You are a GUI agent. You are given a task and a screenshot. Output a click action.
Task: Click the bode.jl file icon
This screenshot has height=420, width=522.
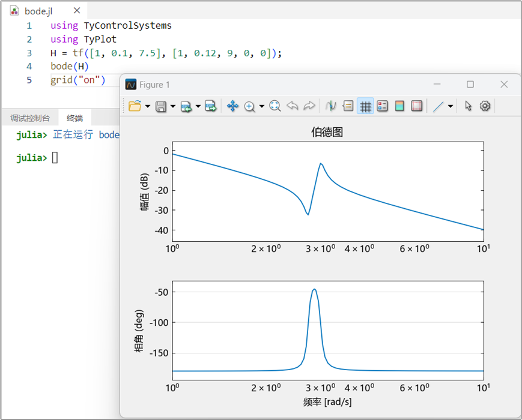[14, 11]
